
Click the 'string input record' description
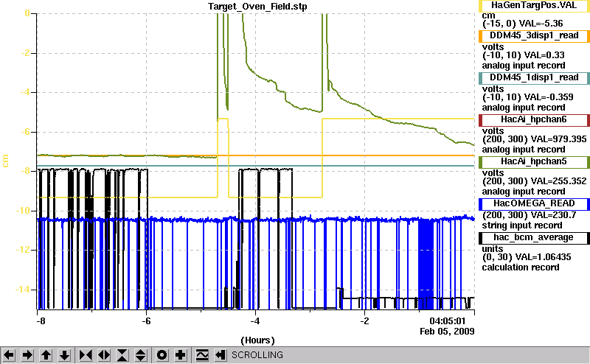(522, 225)
